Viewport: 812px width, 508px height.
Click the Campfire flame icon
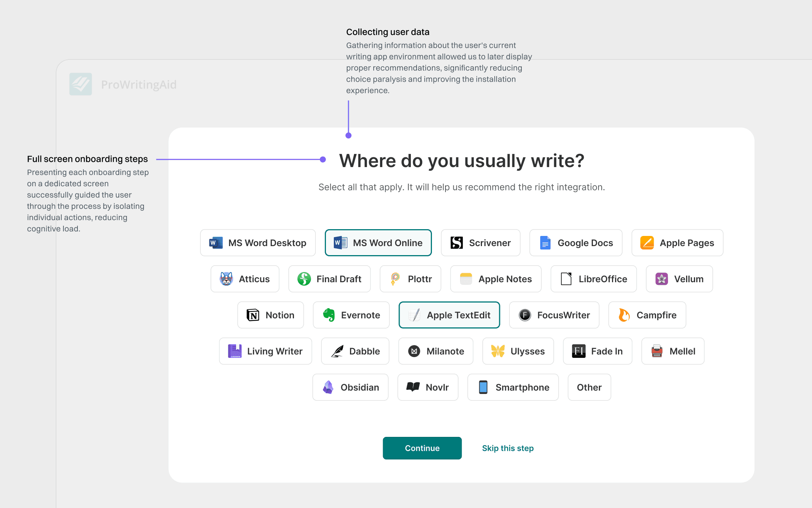pyautogui.click(x=624, y=315)
